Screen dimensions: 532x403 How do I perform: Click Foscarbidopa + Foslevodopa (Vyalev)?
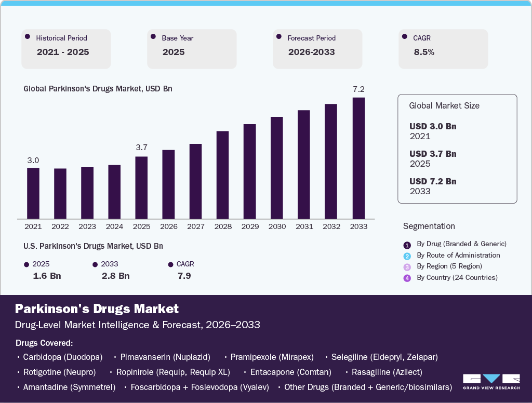[200, 387]
